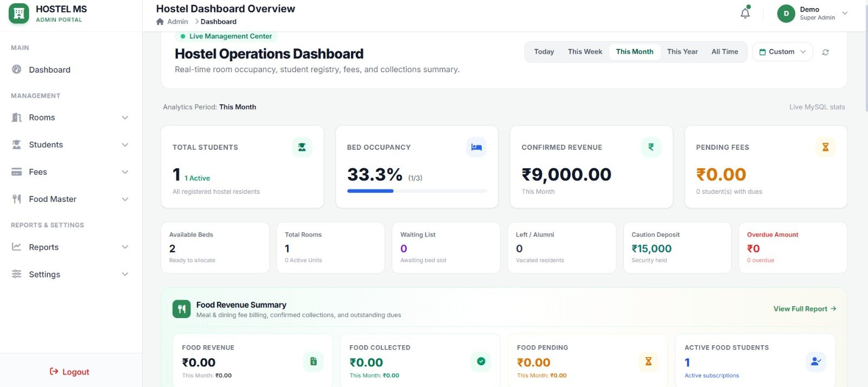868x387 pixels.
Task: Click the Confirmed Revenue rupee icon
Action: point(651,147)
